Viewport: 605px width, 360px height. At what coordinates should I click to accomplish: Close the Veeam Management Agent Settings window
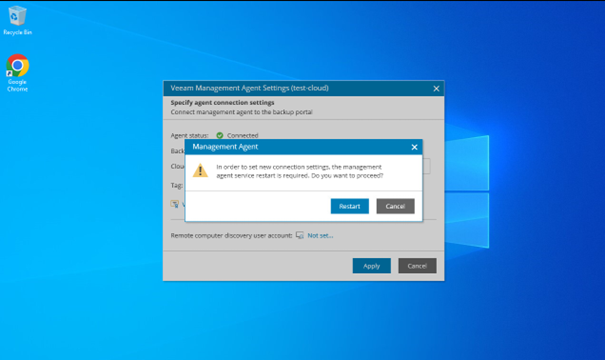(436, 88)
